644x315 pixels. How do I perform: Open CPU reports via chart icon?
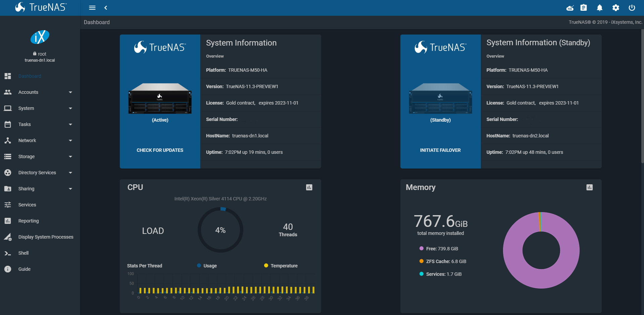[309, 187]
